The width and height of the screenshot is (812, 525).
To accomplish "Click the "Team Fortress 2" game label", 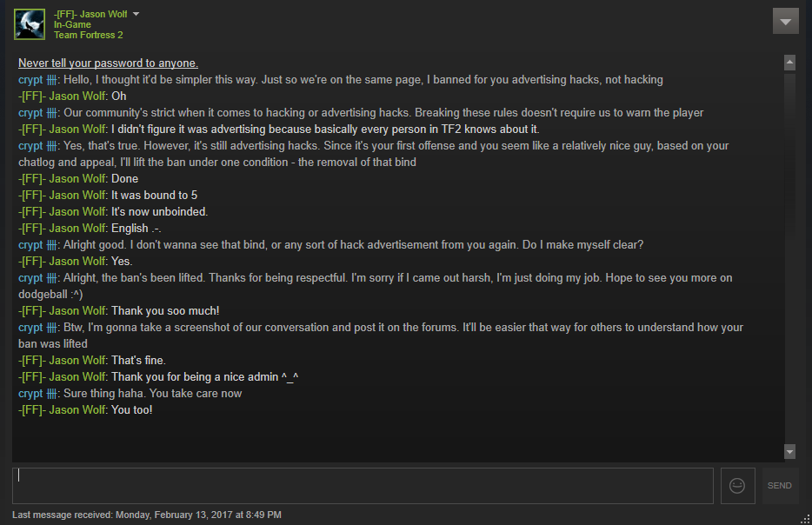I will [88, 35].
